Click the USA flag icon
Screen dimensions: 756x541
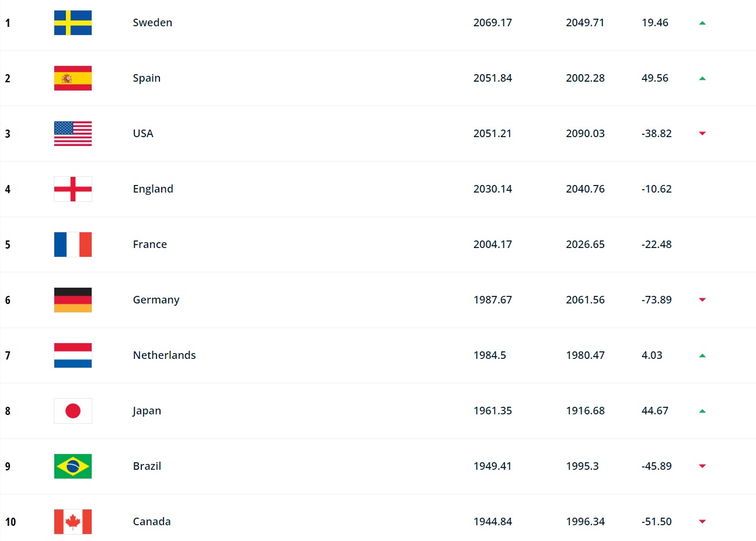(x=73, y=134)
